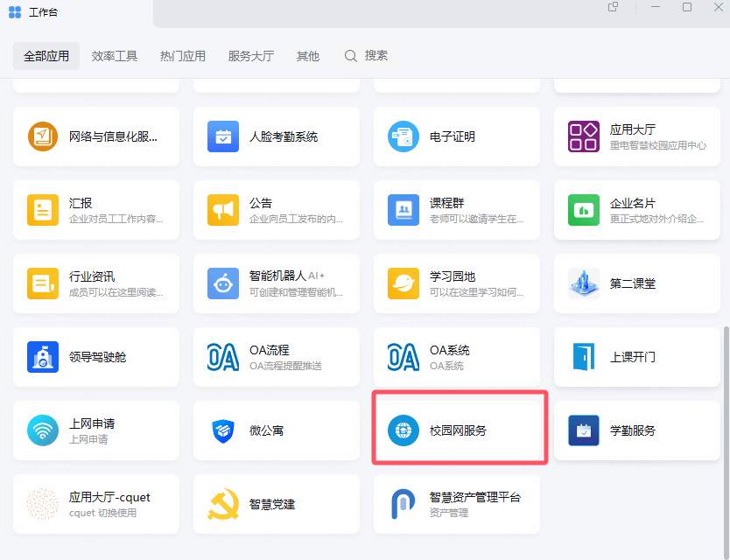Launch the 智慧资产管理平台 app tile

point(457,504)
